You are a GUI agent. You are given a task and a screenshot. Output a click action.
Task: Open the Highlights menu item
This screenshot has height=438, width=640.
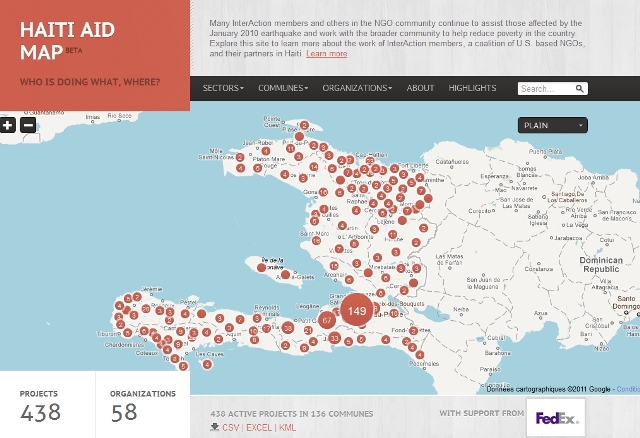(472, 89)
